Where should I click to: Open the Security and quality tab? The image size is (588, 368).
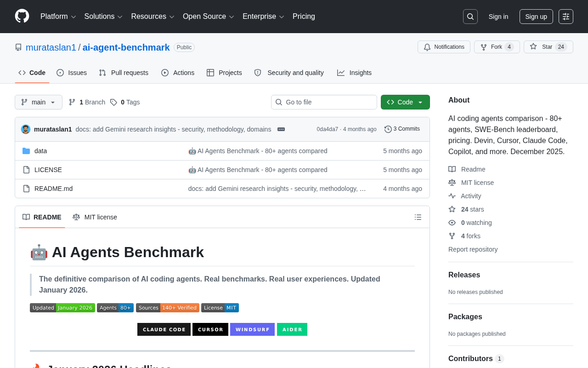pyautogui.click(x=289, y=73)
